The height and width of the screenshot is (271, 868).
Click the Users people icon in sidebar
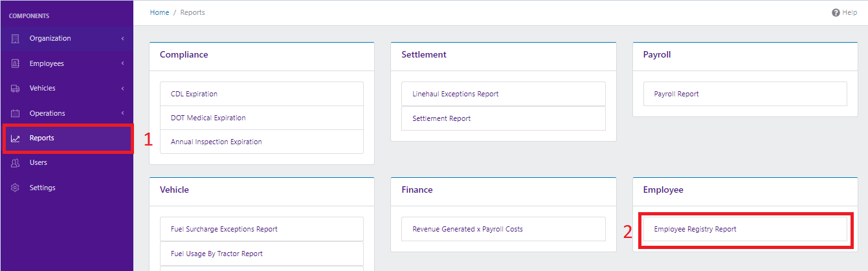pos(16,163)
